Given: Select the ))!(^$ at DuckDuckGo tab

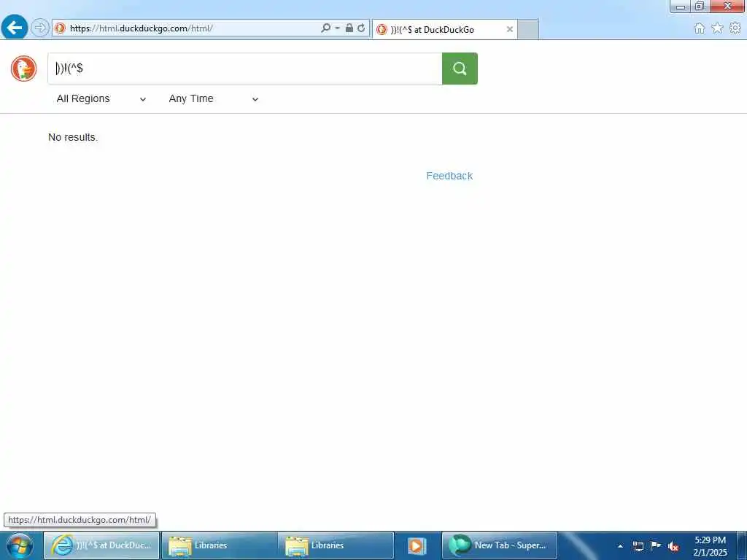Looking at the screenshot, I should tap(444, 29).
